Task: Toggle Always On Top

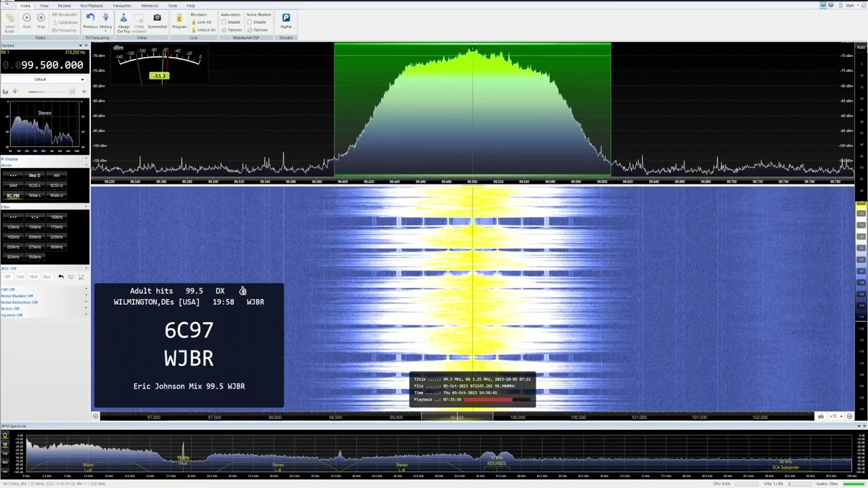Action: pos(123,23)
